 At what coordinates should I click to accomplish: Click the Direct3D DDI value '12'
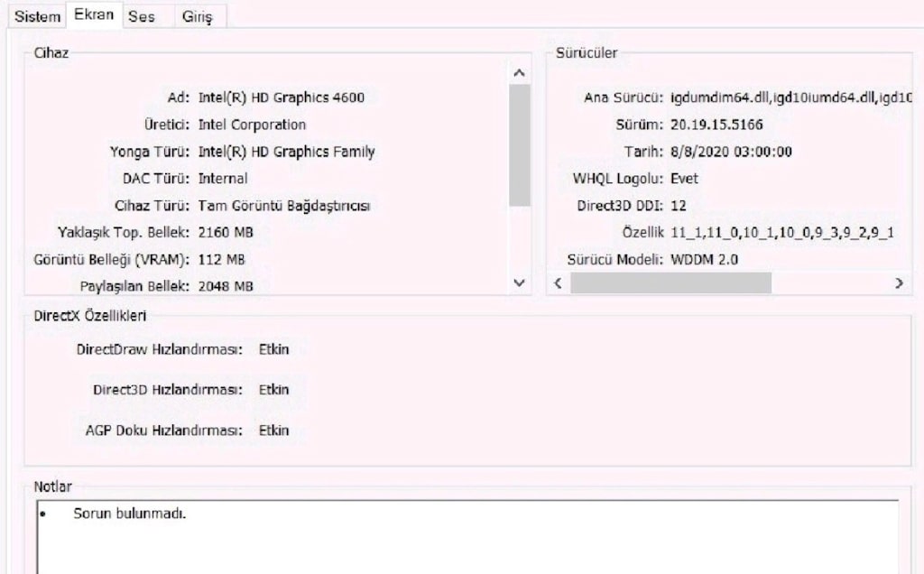pyautogui.click(x=679, y=206)
